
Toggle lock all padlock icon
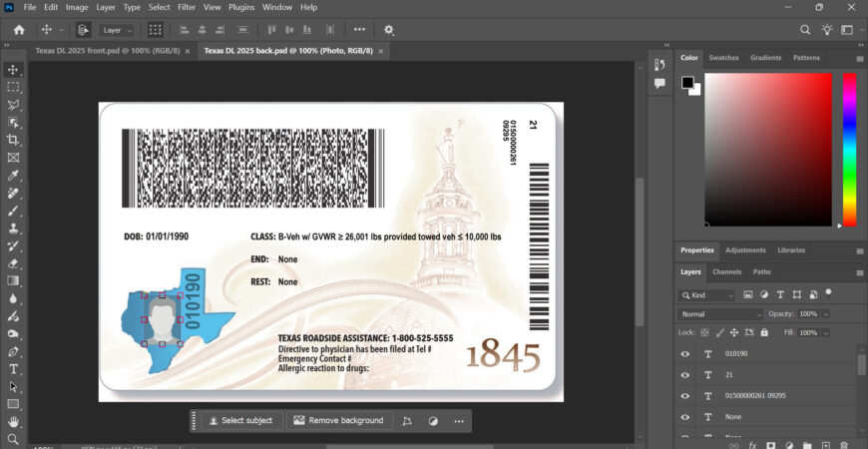tap(764, 332)
